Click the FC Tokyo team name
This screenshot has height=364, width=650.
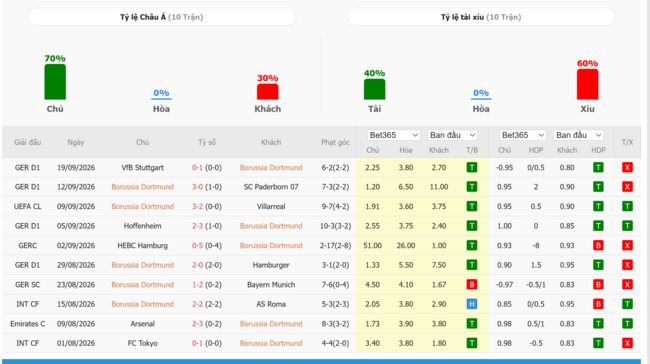click(142, 343)
